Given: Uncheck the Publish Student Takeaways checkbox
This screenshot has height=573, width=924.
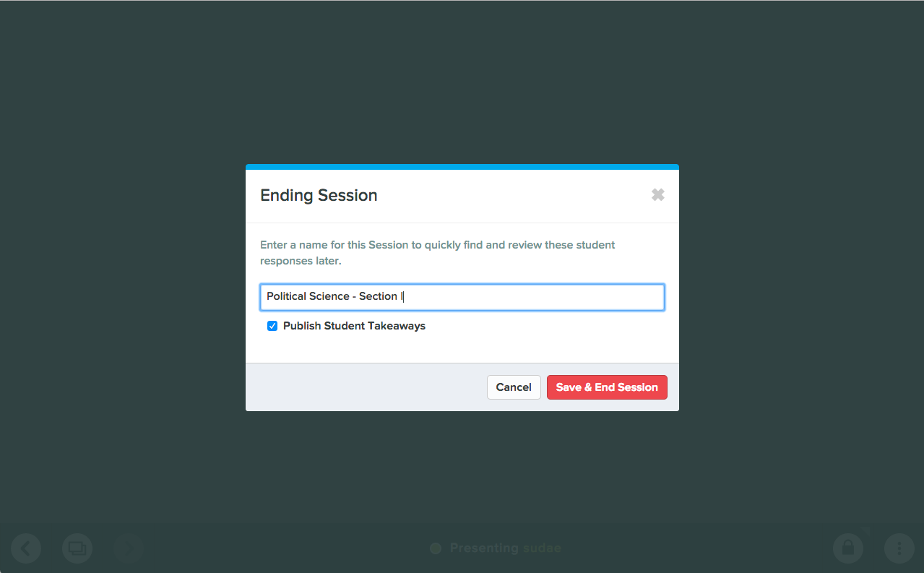Looking at the screenshot, I should [272, 326].
